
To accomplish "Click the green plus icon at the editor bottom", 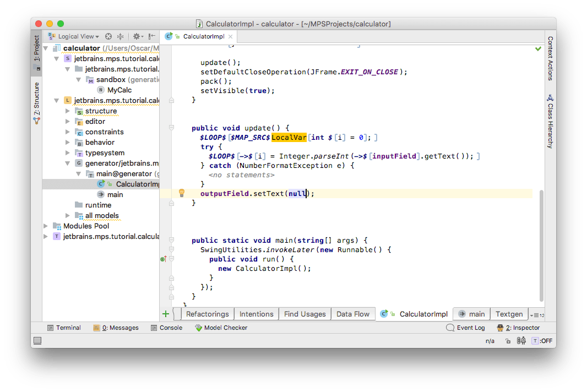I will pos(166,314).
